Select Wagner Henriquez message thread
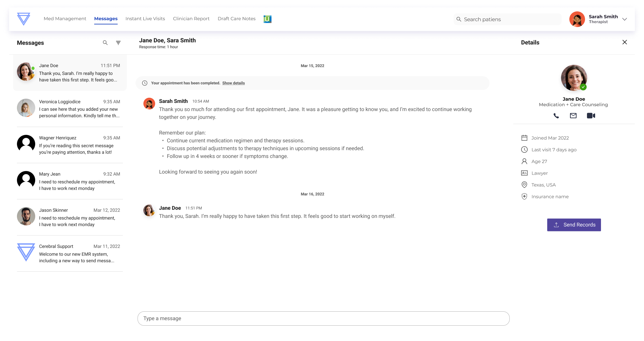644x341 pixels. pyautogui.click(x=70, y=145)
